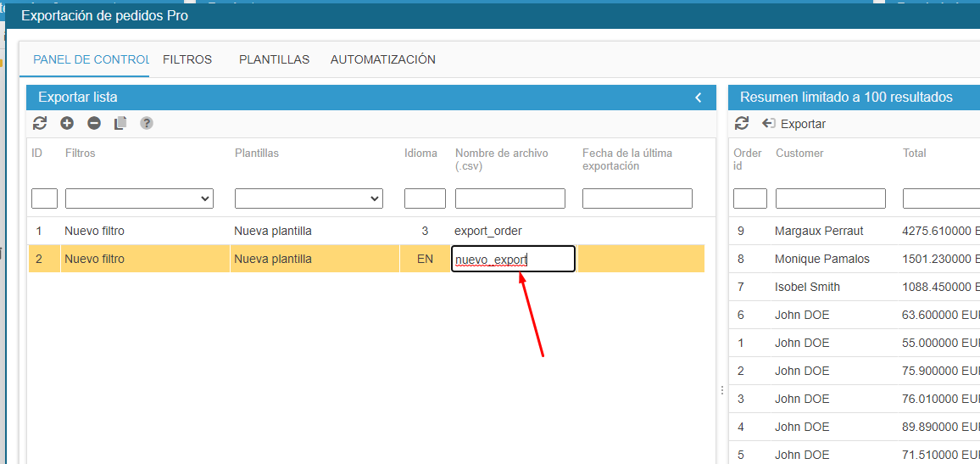The image size is (980, 464).
Task: Collapse the Exportar lista panel
Action: (x=699, y=98)
